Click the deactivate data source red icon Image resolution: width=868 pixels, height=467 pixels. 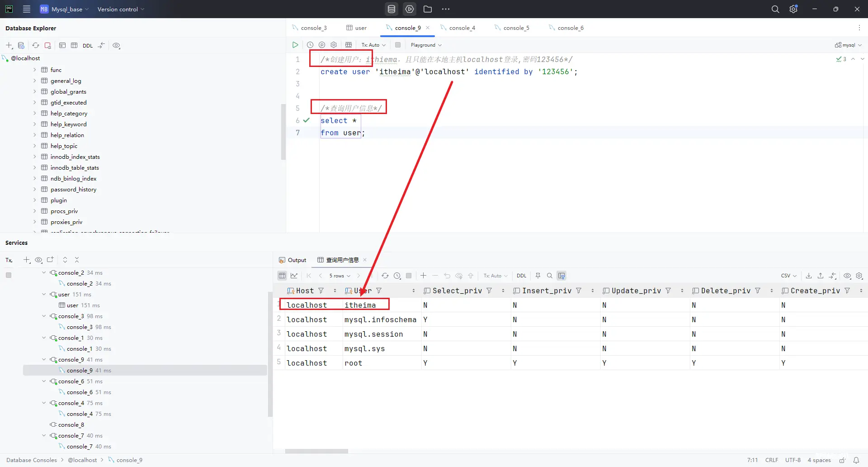(x=47, y=45)
